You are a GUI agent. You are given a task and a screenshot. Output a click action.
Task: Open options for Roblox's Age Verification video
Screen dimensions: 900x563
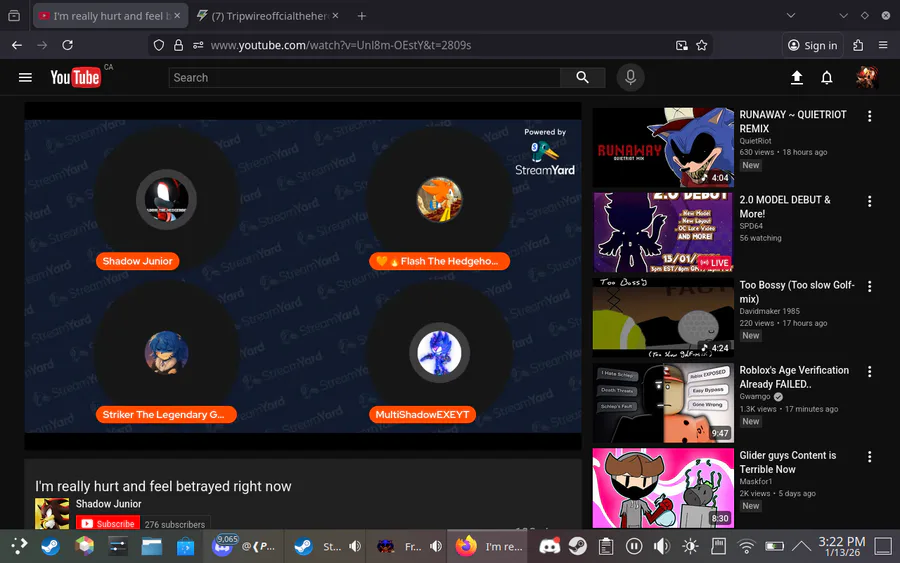870,371
